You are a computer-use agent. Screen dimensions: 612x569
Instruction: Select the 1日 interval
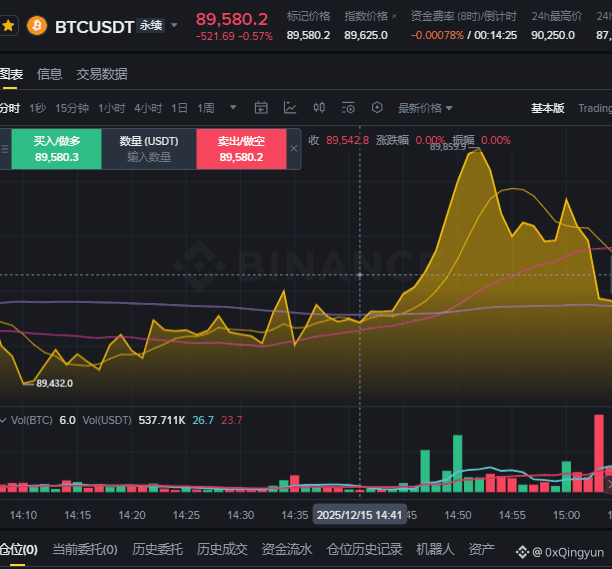click(180, 108)
